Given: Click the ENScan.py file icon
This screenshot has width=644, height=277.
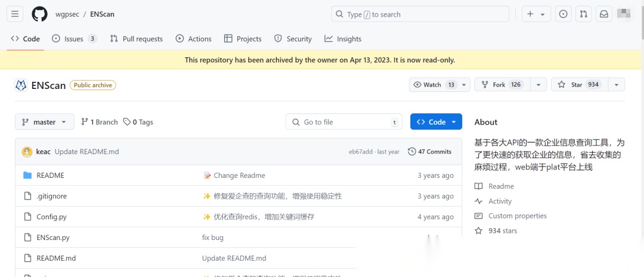Looking at the screenshot, I should 27,238.
